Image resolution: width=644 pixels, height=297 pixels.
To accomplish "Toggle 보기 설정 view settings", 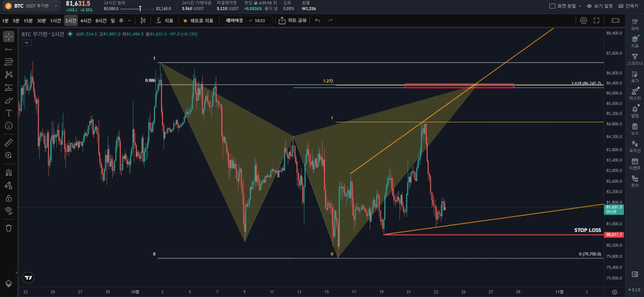I will point(600,6).
